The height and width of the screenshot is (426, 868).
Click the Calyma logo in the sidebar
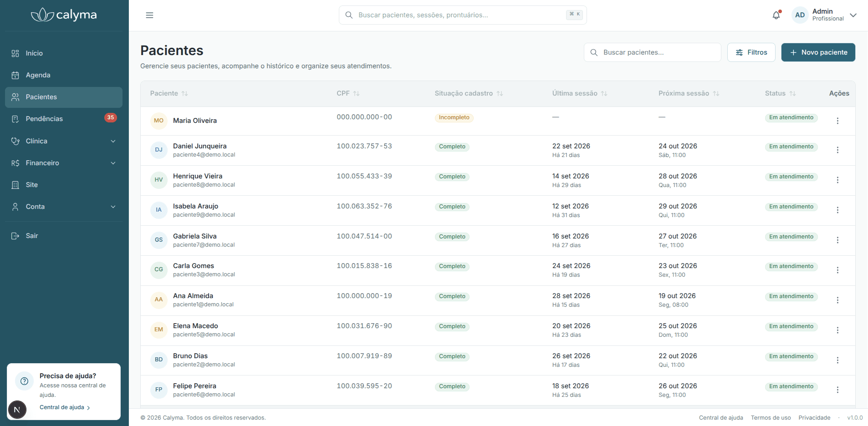pos(64,15)
